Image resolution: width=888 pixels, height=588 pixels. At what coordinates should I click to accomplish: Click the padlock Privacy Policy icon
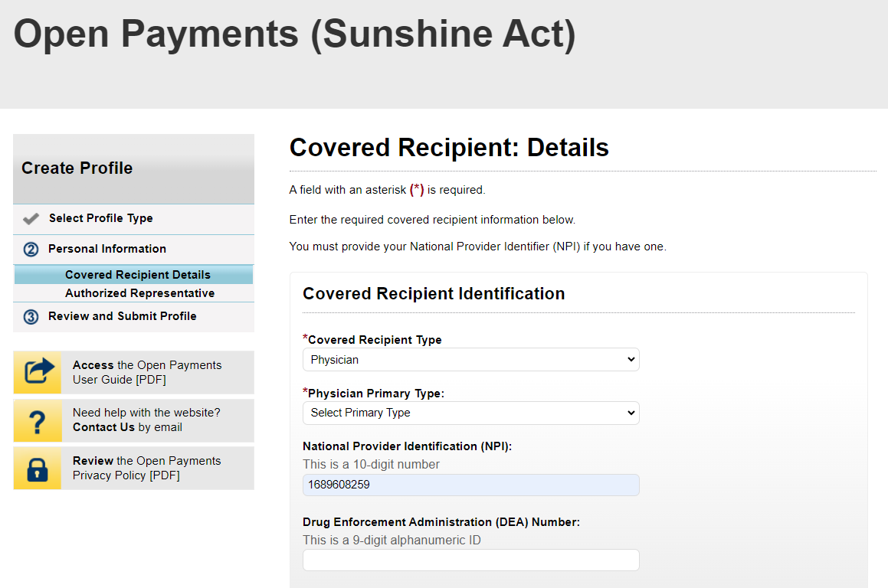(x=38, y=468)
